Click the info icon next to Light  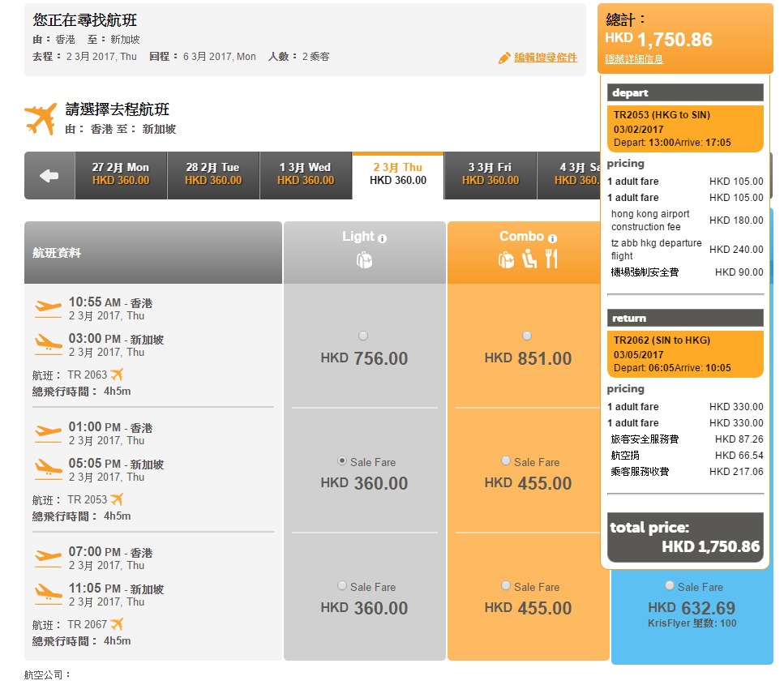383,238
